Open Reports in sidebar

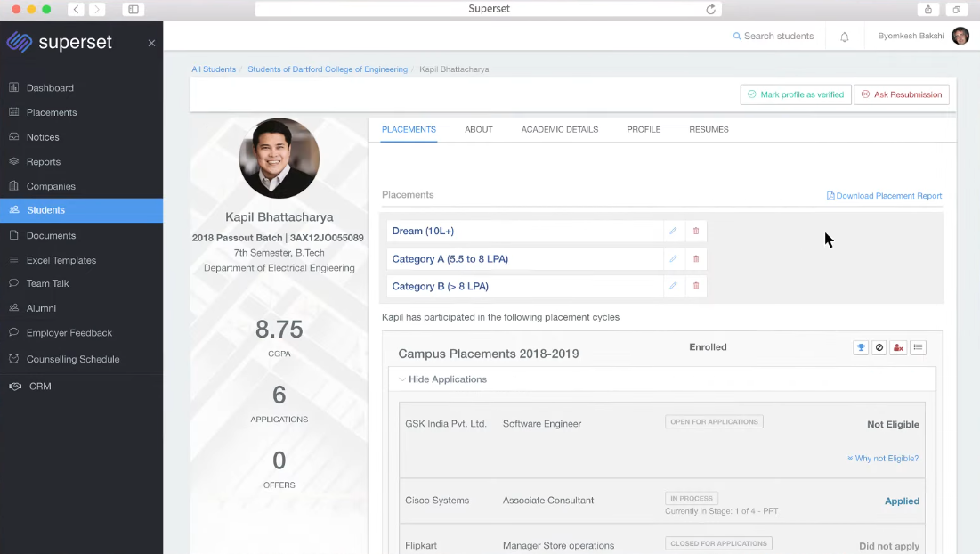click(43, 161)
